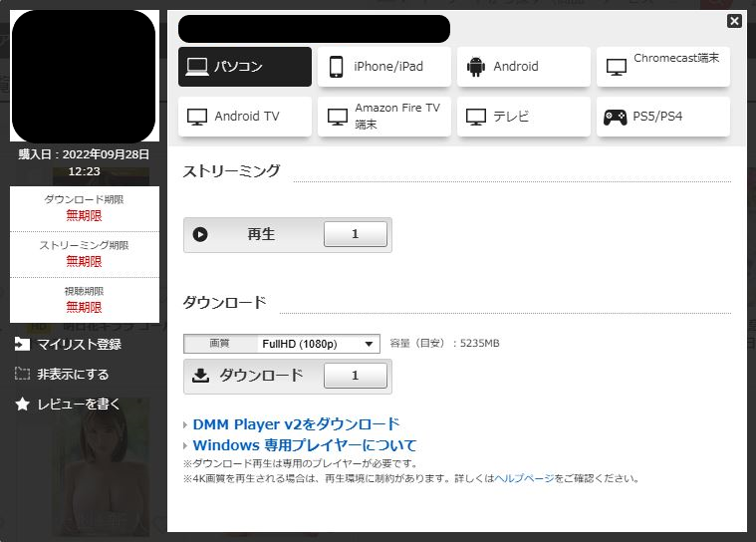Click the monitor icon in Android TV tab
Screen dimensions: 756x542
tap(197, 117)
